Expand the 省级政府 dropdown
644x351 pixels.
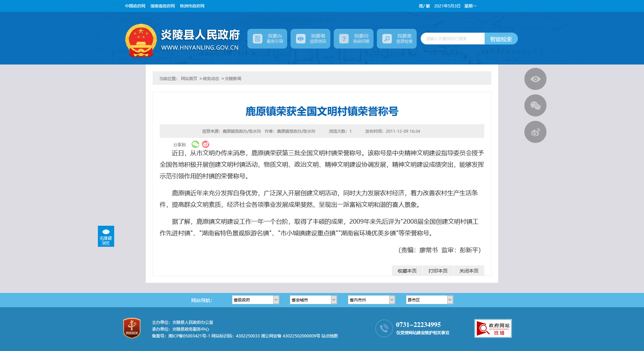tap(255, 300)
